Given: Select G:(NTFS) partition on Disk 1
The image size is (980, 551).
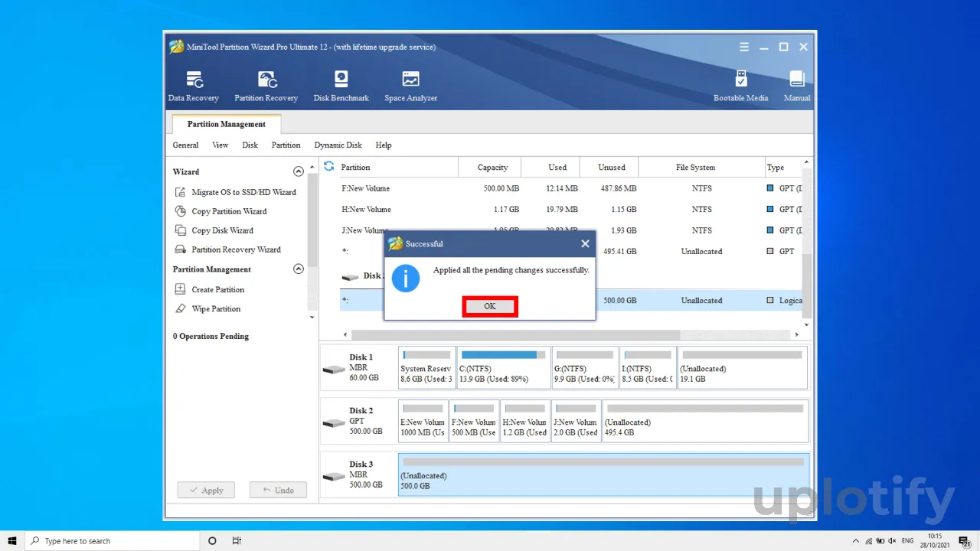Looking at the screenshot, I should click(585, 367).
